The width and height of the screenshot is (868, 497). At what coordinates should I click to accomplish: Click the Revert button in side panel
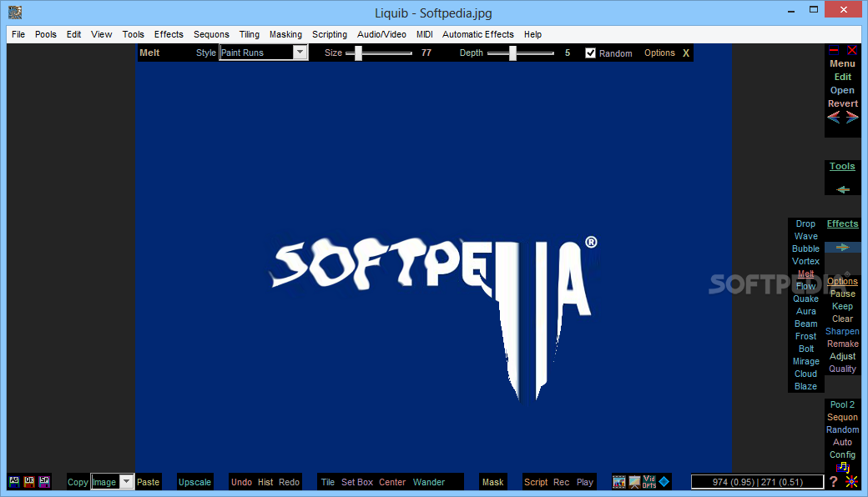pos(842,103)
